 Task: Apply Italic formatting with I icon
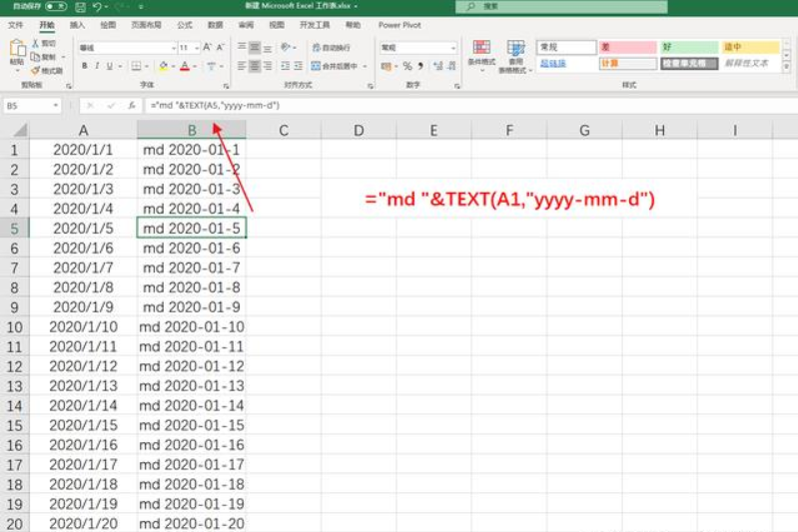click(x=98, y=66)
